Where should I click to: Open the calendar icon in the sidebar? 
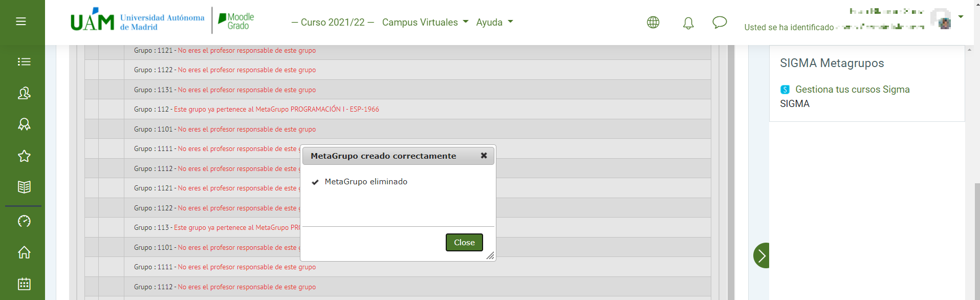click(x=24, y=284)
